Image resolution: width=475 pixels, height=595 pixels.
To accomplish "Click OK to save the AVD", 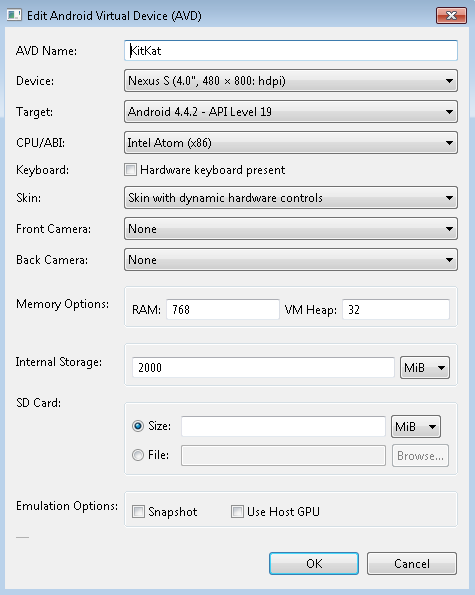I will [x=314, y=564].
